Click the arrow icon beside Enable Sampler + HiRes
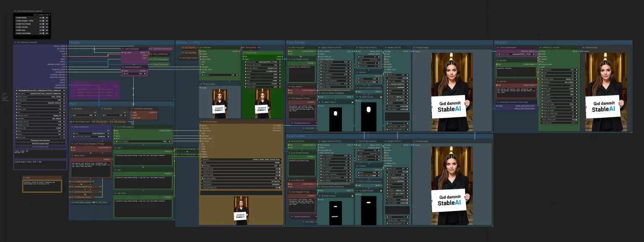 click(x=47, y=21)
